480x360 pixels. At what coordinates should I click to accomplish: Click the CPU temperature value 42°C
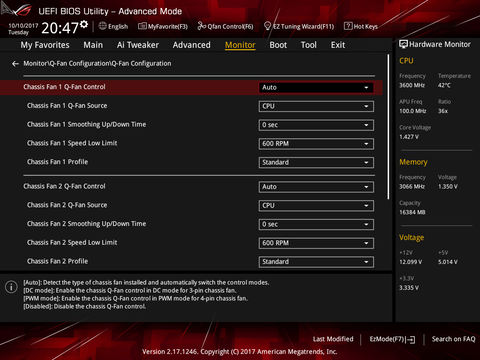point(444,85)
